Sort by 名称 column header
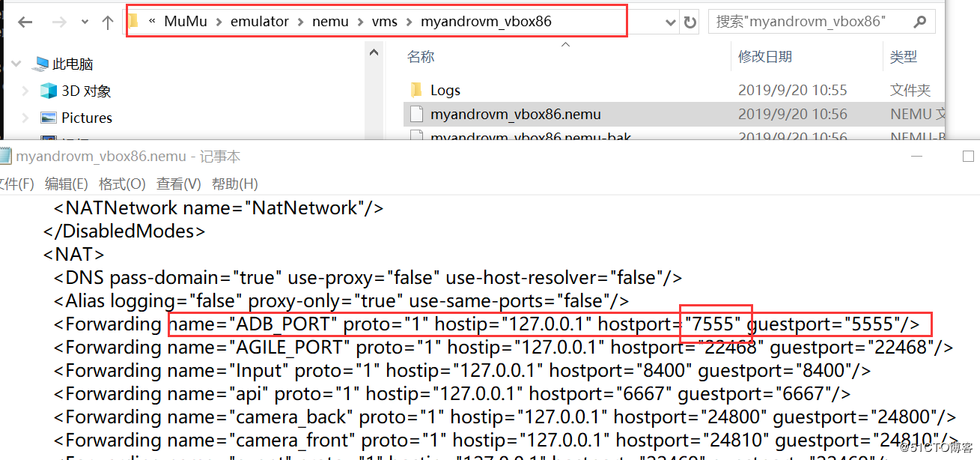 pos(421,57)
